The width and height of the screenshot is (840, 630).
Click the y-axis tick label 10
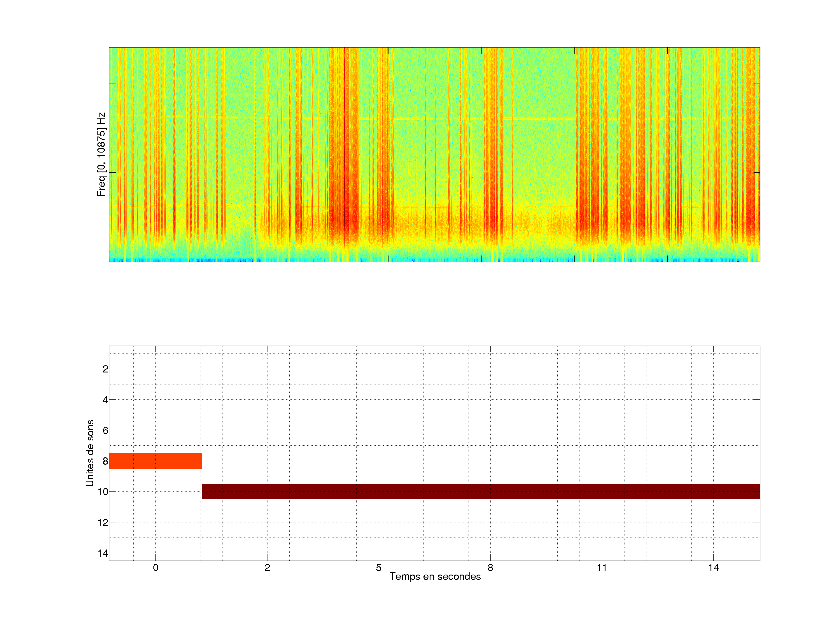103,492
